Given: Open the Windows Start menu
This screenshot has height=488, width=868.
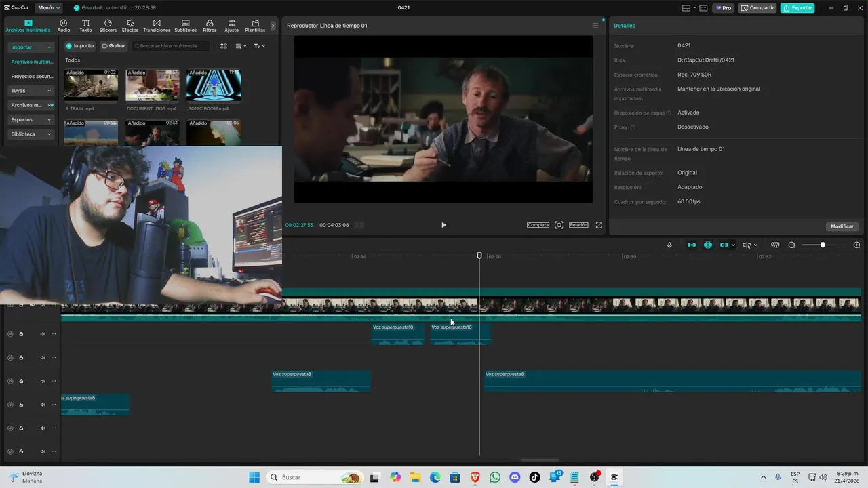Looking at the screenshot, I should (254, 477).
